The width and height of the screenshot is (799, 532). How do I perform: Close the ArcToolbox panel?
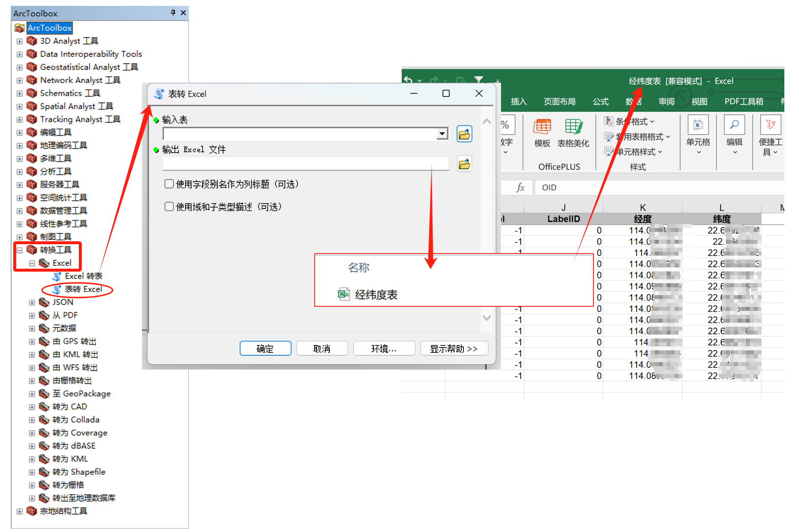coord(183,13)
